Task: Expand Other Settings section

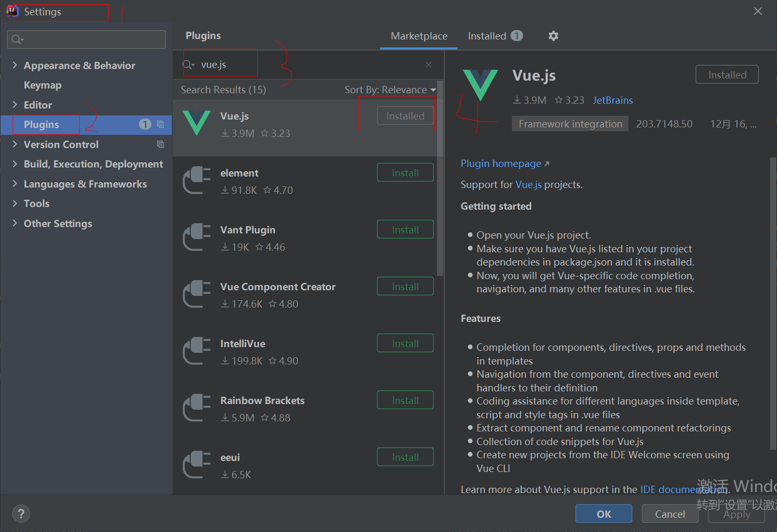Action: (15, 223)
